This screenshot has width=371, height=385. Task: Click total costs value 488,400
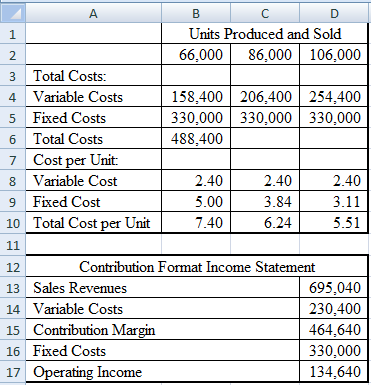click(x=196, y=139)
